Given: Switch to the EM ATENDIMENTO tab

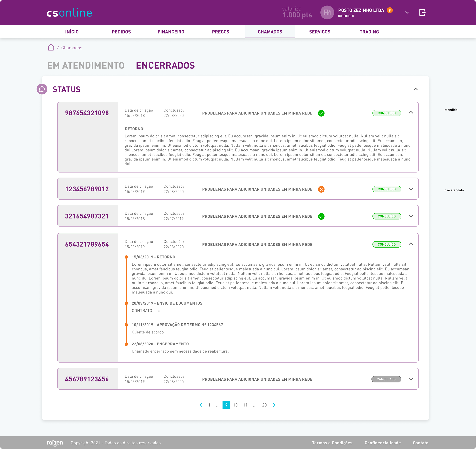Looking at the screenshot, I should (86, 65).
